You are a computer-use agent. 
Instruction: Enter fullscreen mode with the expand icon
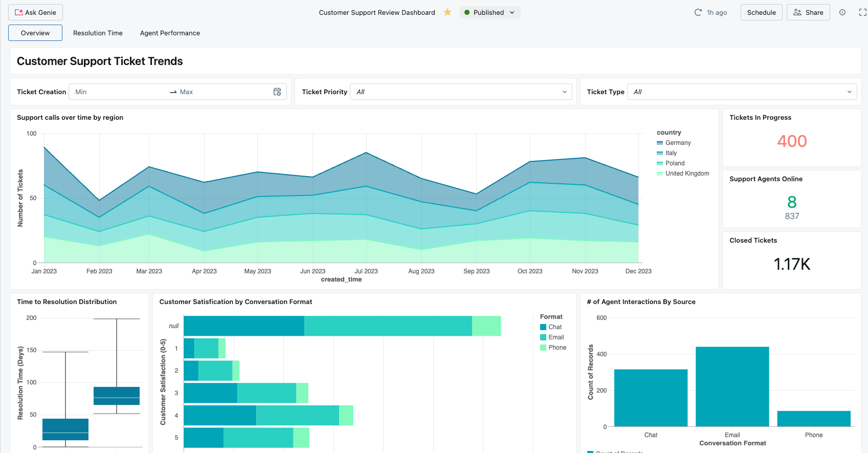(x=862, y=12)
